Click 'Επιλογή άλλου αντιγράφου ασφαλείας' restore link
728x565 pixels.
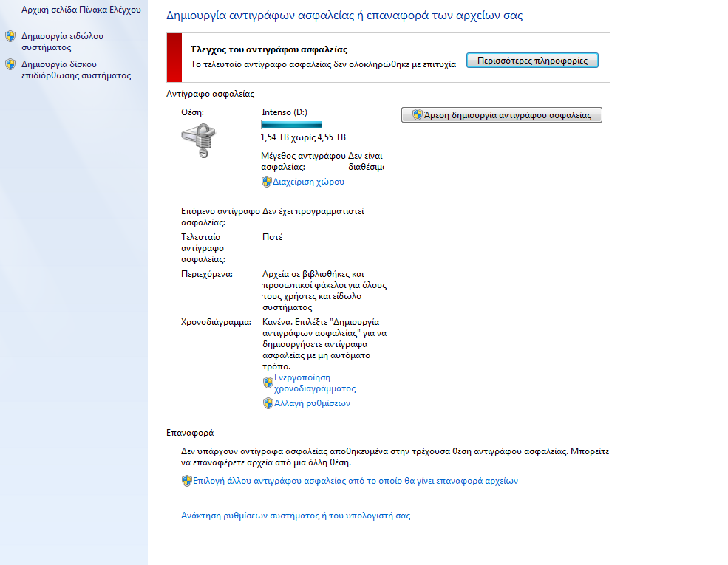356,481
